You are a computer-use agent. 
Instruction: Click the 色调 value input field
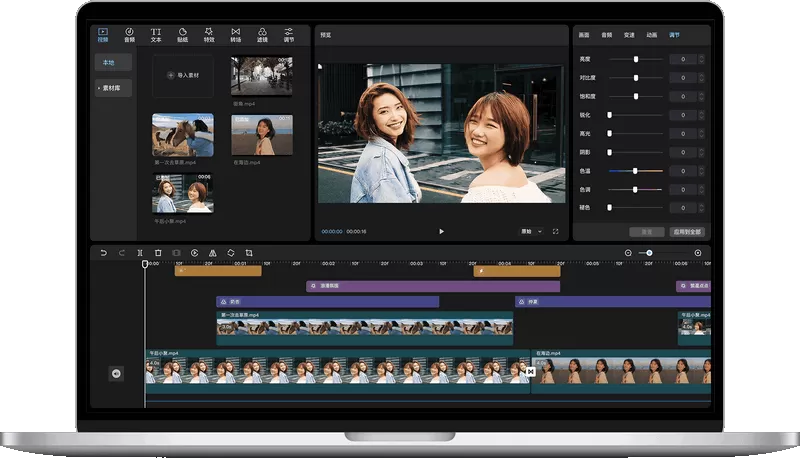click(x=683, y=189)
